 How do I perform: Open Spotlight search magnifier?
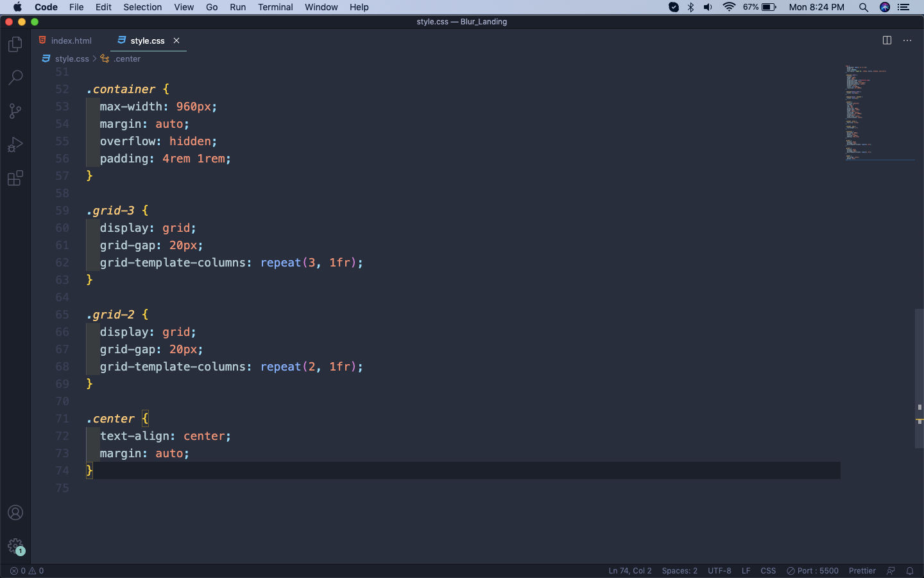point(864,7)
